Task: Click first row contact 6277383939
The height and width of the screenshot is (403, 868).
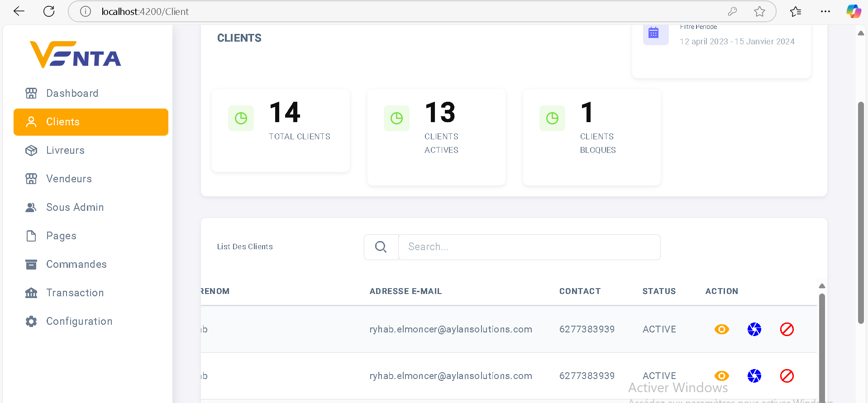Action: (x=587, y=329)
